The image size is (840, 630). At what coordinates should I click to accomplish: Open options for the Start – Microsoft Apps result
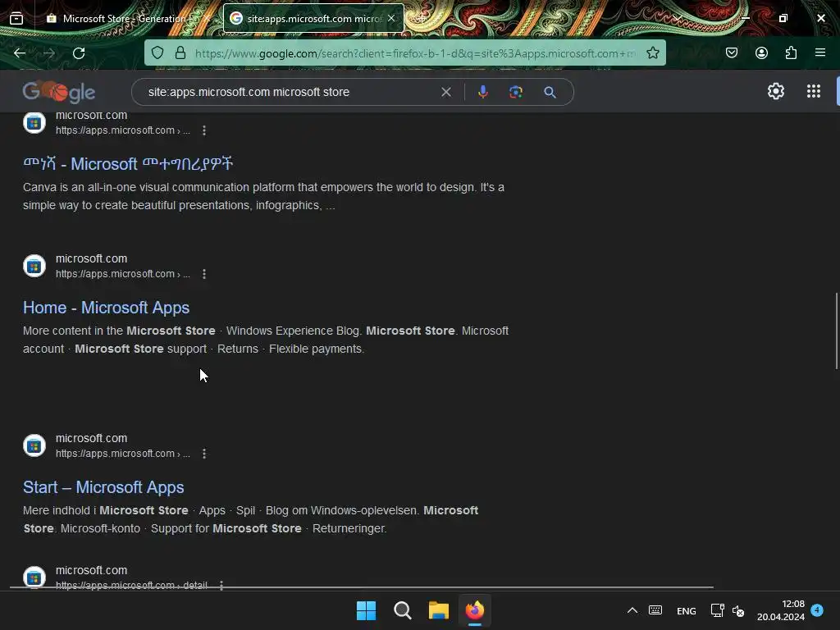click(x=204, y=454)
